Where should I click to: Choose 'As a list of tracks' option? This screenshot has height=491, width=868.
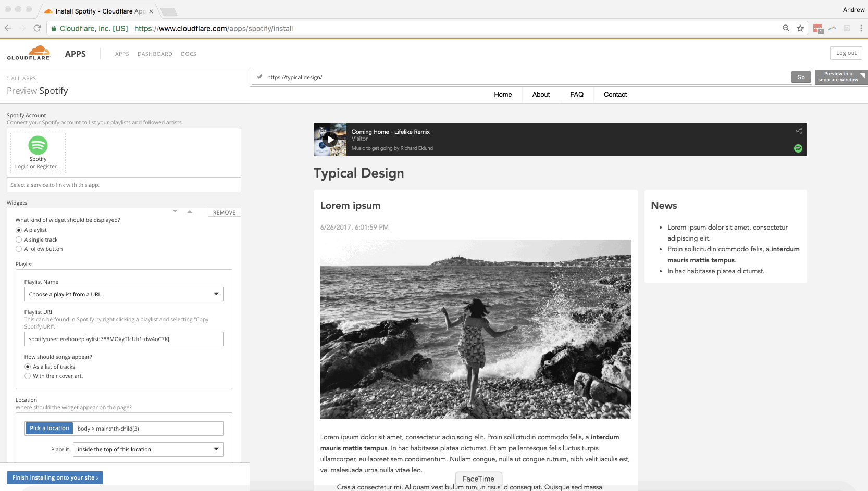click(x=28, y=367)
